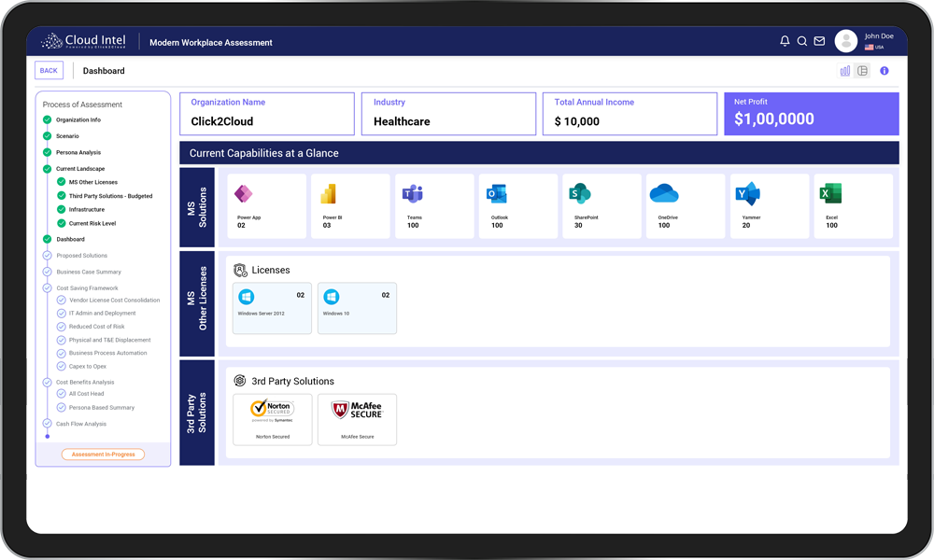Click the Total Annual Income card
Image resolution: width=934 pixels, height=560 pixels.
pos(630,114)
